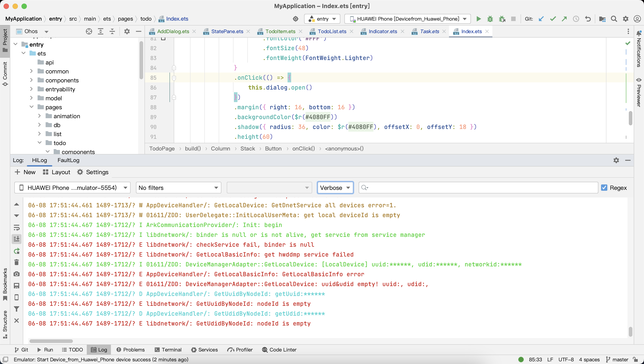Collapse all nodes in Project tree

112,31
